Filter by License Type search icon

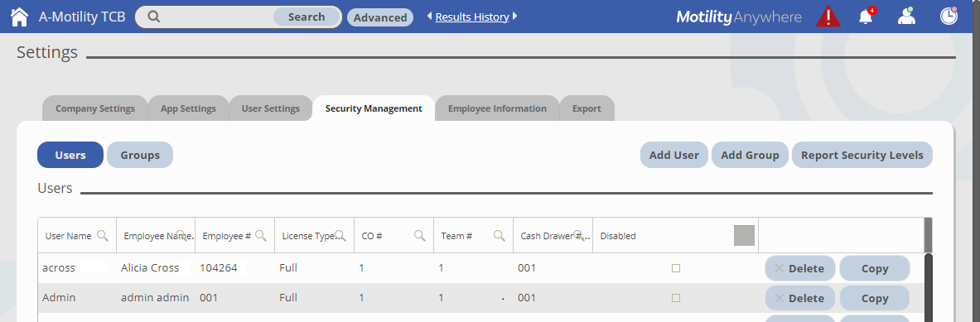340,235
